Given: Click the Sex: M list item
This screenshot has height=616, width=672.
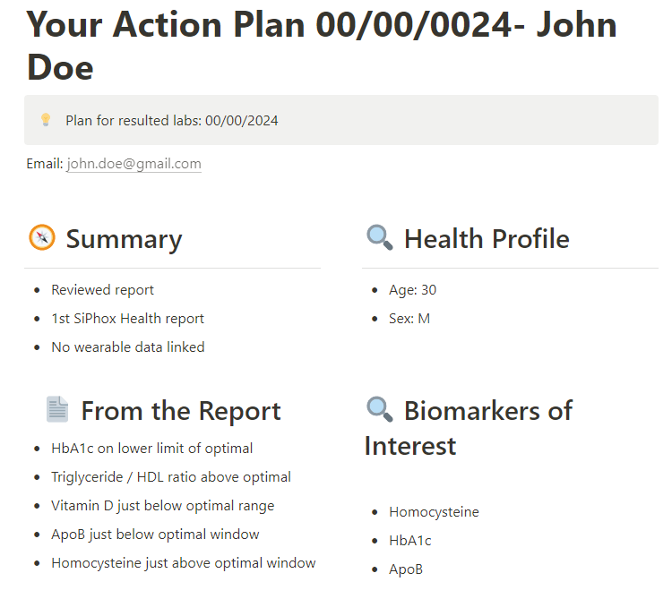Looking at the screenshot, I should [x=409, y=319].
